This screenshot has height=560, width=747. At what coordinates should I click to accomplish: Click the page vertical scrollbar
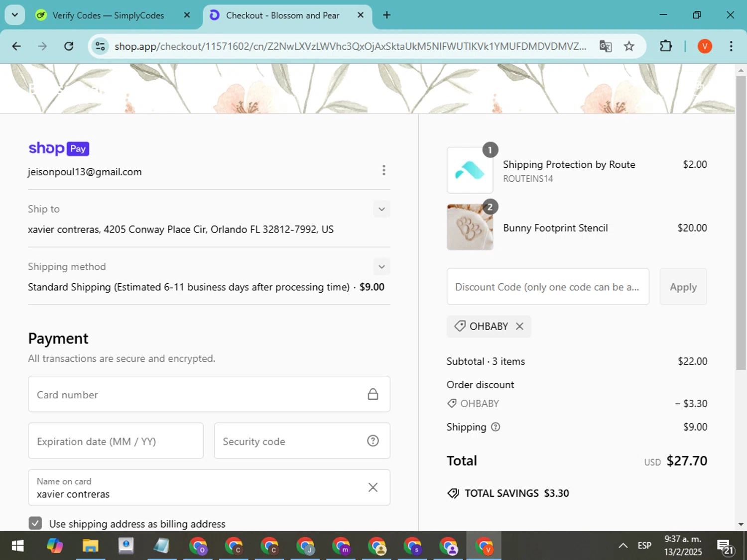pyautogui.click(x=741, y=223)
